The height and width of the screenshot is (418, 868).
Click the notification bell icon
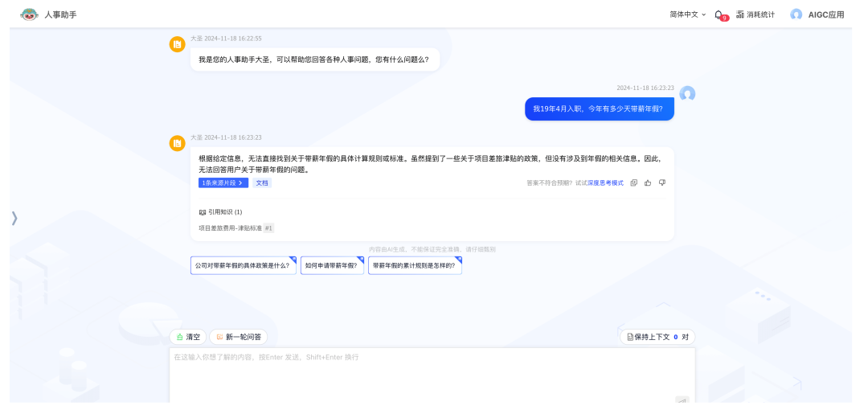(719, 14)
